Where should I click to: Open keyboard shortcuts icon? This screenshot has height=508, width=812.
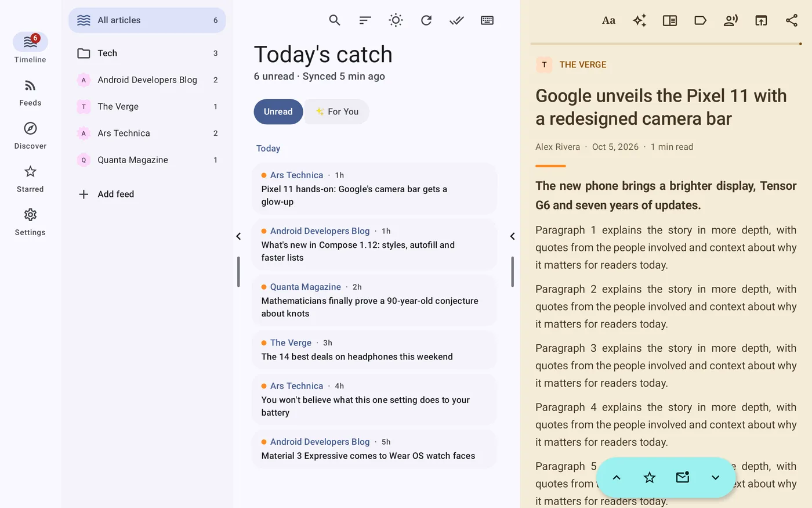click(487, 20)
